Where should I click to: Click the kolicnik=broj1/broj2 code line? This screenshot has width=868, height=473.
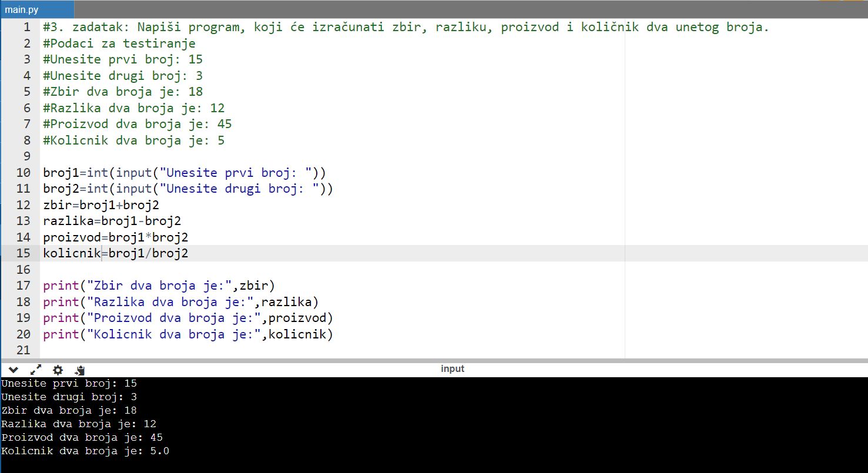116,253
